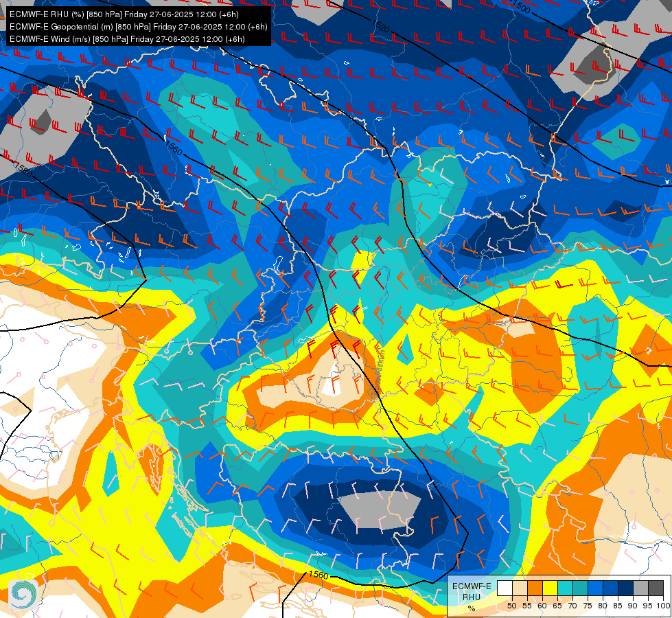Click the legend value label 100

(663, 606)
